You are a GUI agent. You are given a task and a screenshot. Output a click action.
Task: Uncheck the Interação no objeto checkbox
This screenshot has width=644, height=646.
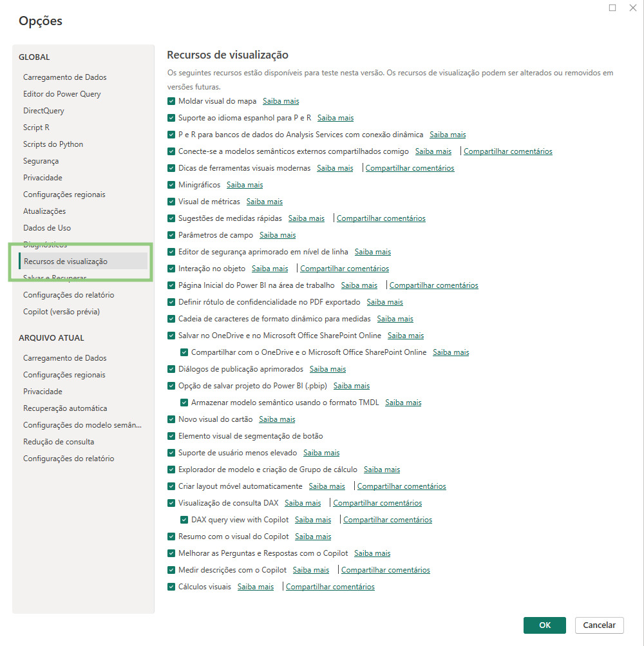[171, 268]
